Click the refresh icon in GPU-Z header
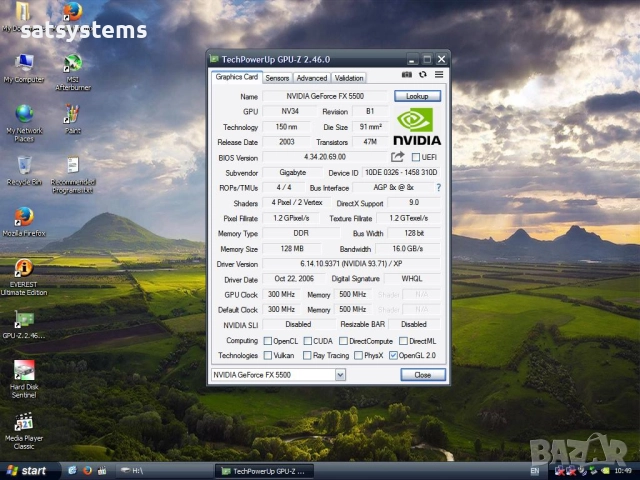The image size is (640, 480). 423,75
